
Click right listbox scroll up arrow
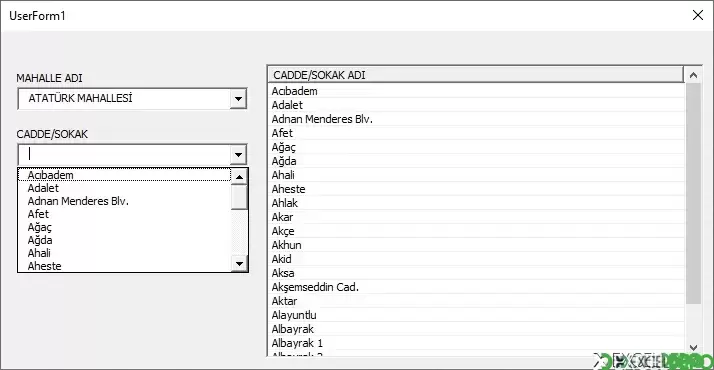[693, 75]
